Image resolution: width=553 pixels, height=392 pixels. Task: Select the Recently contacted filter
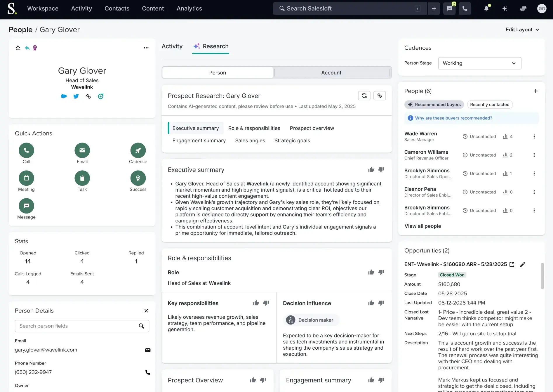490,104
